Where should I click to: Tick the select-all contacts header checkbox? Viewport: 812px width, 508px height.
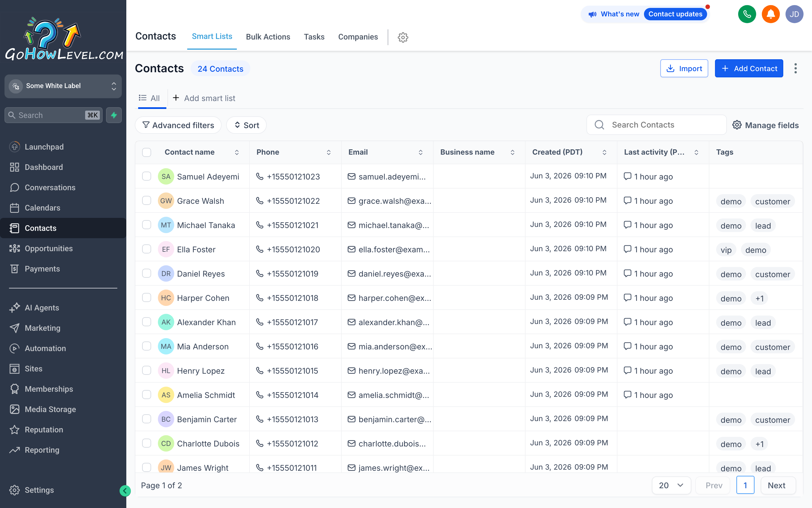147,152
